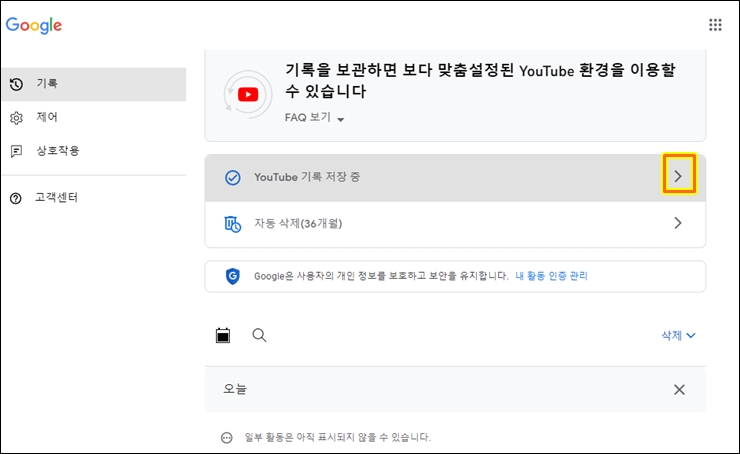The image size is (740, 454).
Task: Open the 고객센터 sidebar item
Action: [94, 198]
